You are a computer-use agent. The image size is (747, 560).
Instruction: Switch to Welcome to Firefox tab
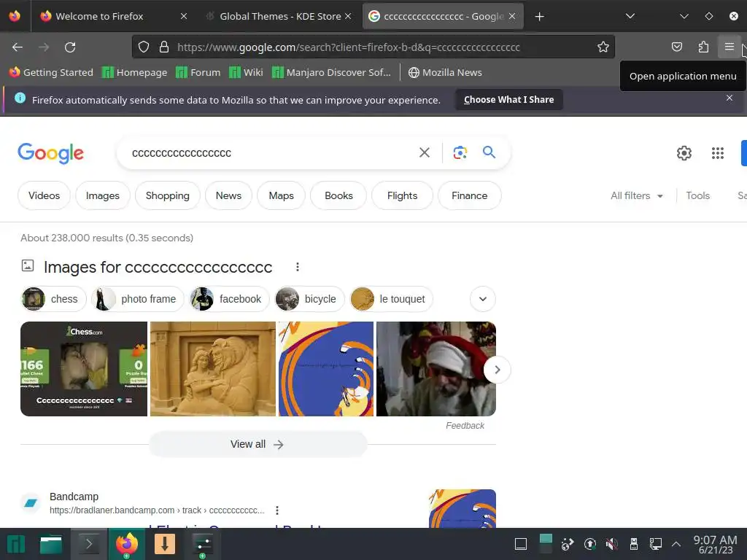coord(112,16)
